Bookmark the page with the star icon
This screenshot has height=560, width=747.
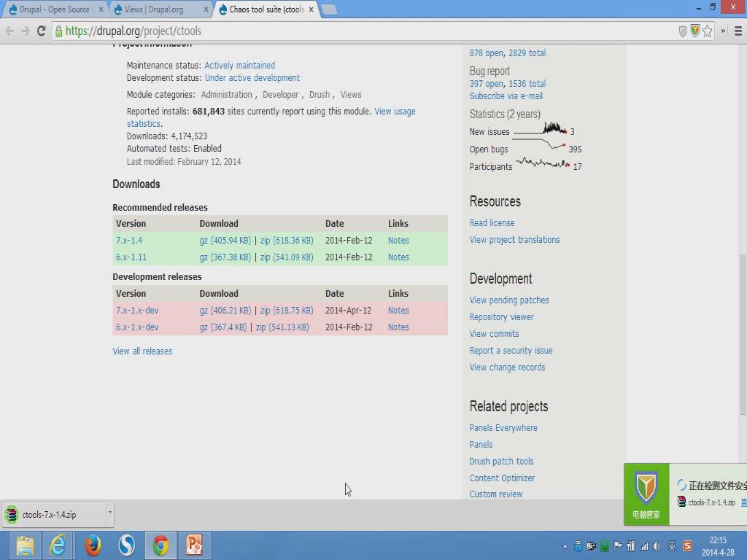(708, 31)
